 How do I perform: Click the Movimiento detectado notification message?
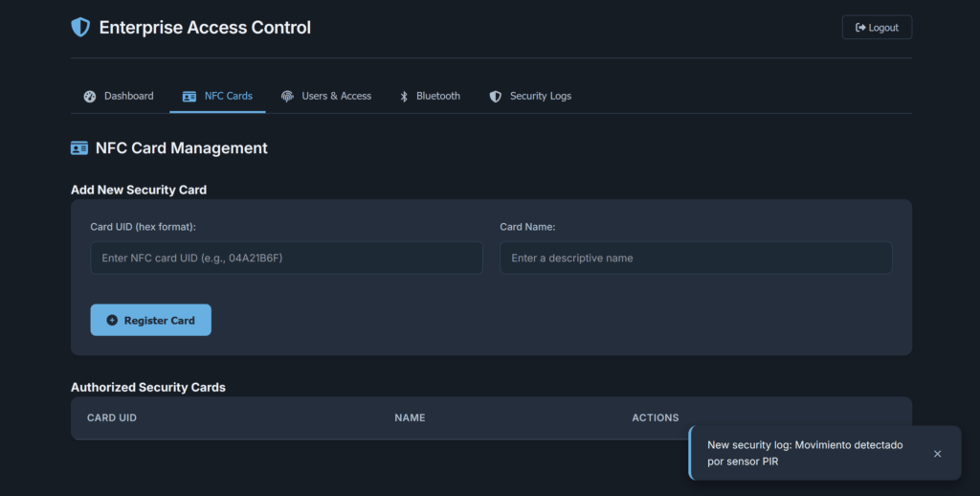(x=805, y=454)
